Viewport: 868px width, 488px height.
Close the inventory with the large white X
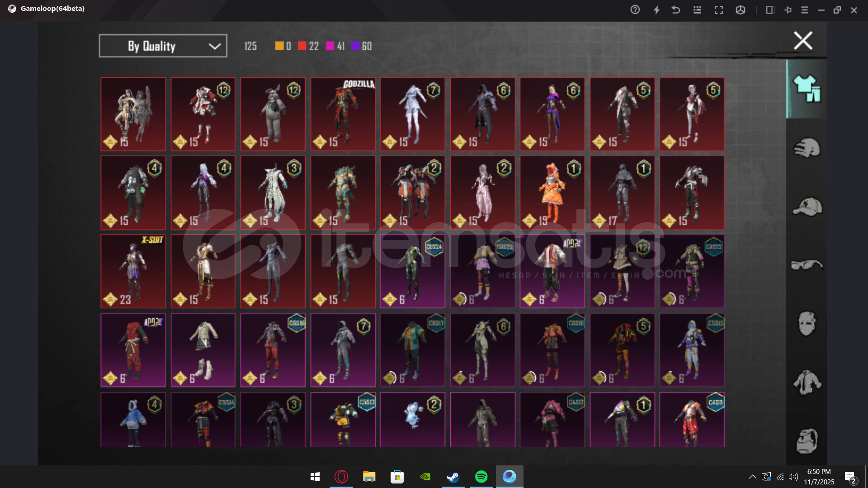(x=803, y=41)
